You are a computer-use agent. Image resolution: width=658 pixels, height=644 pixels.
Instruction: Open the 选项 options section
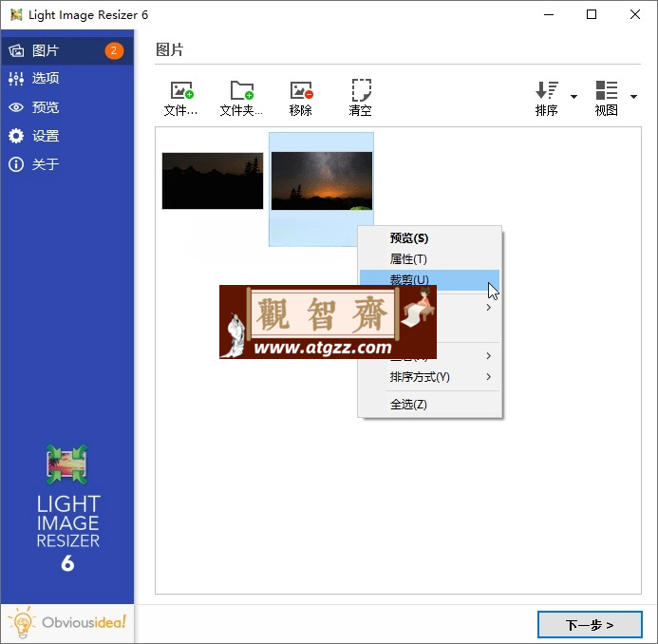tap(67, 79)
